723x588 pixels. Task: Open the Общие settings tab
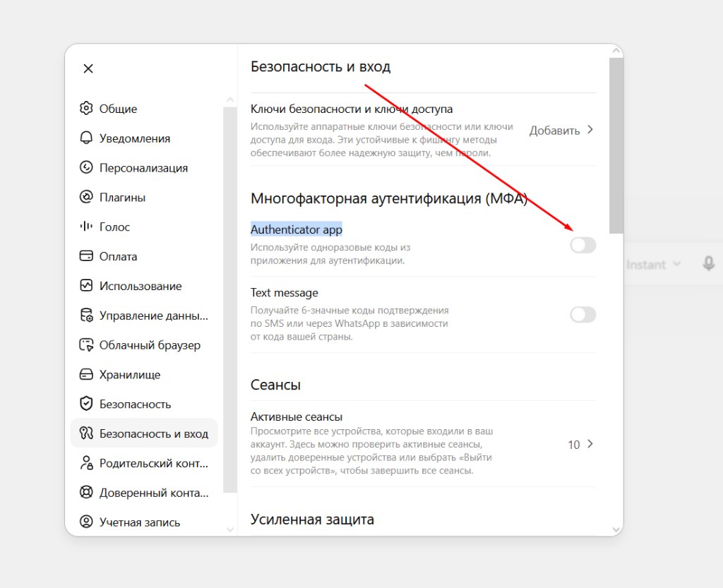(144, 109)
